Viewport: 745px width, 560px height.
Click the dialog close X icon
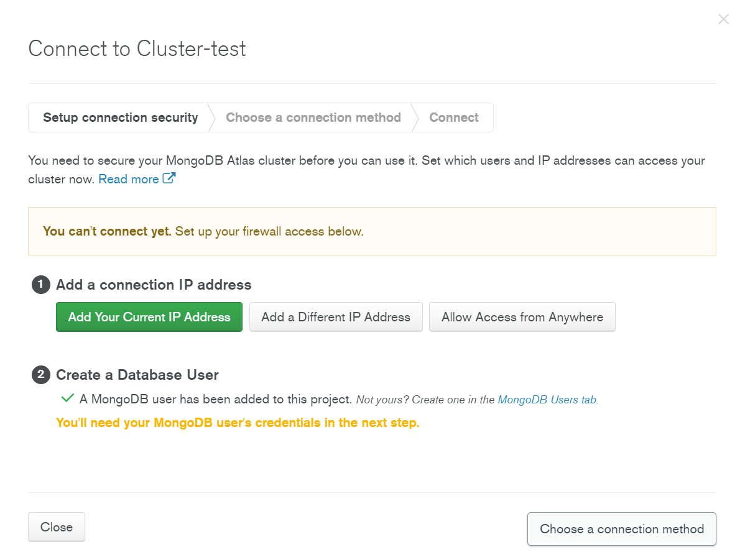pyautogui.click(x=723, y=19)
